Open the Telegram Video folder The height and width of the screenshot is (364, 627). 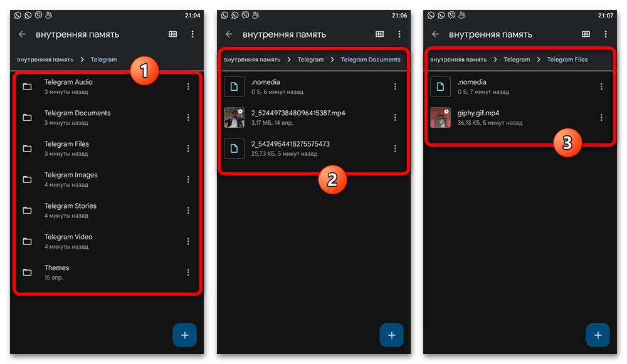[107, 241]
